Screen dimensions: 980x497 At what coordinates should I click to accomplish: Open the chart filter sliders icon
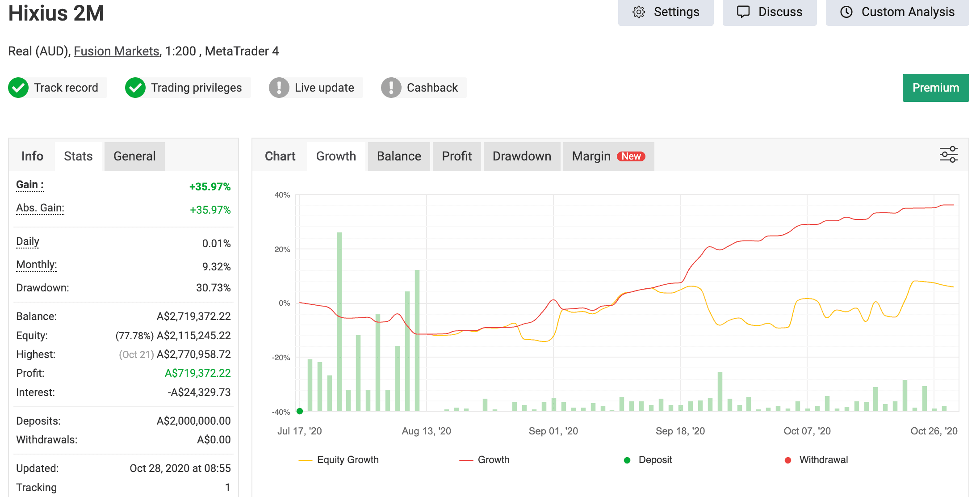coord(949,155)
